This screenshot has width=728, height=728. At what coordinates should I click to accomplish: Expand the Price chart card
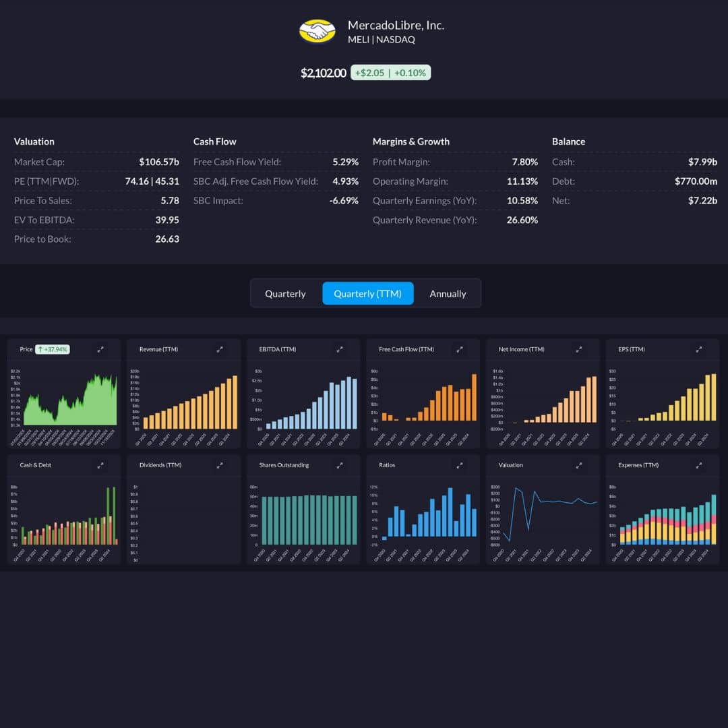100,350
